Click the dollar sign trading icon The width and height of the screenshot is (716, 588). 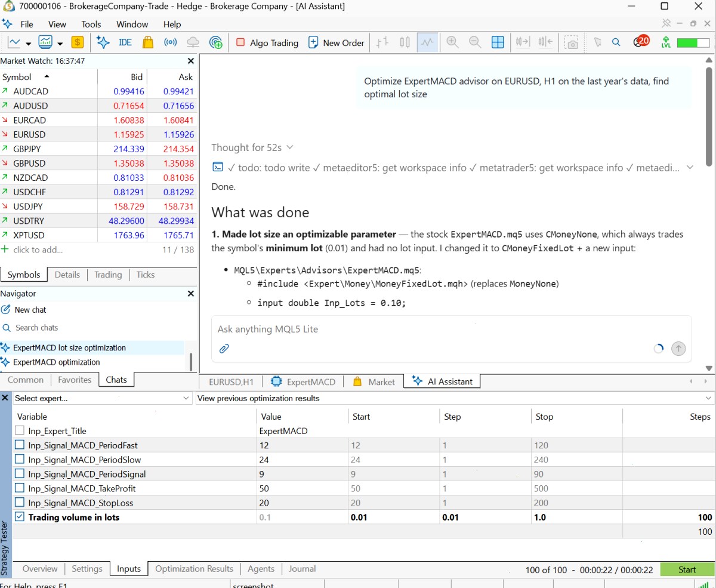[77, 42]
